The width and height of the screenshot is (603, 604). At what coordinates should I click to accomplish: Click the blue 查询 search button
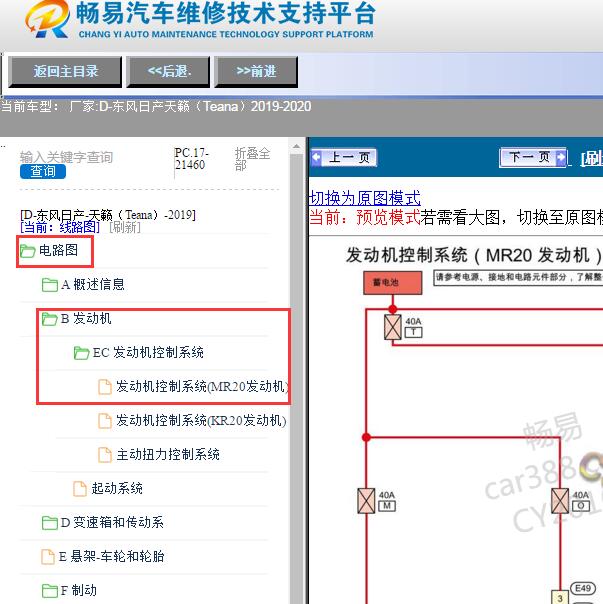[x=43, y=171]
